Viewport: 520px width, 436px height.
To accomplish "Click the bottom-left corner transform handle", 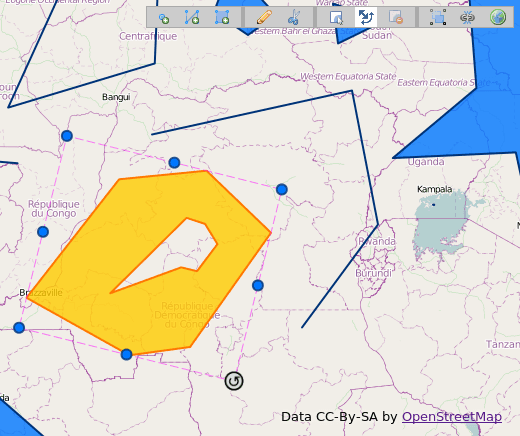I will [19, 328].
